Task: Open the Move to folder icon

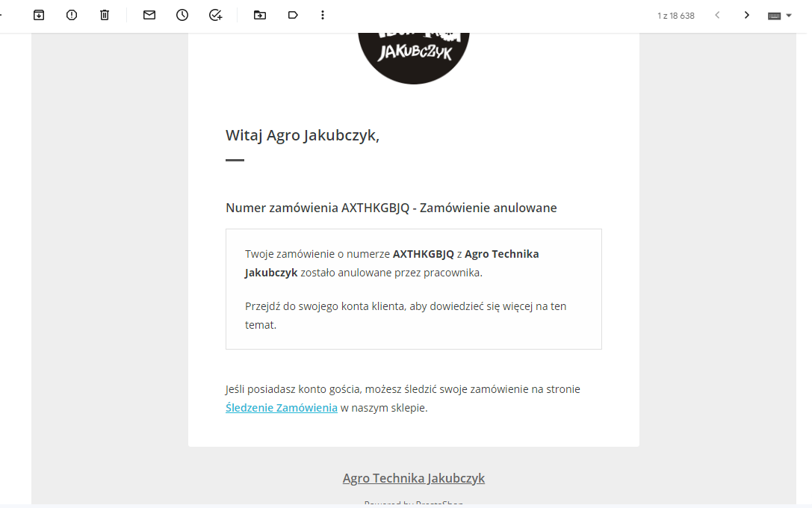Action: coord(260,15)
